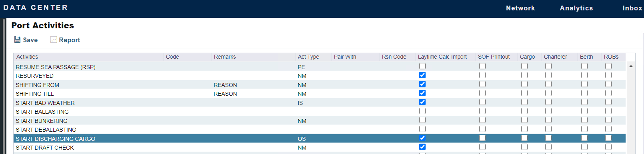Screen dimensions: 644x154
Task: Select the START DRAFT CHECK row
Action: 320,148
